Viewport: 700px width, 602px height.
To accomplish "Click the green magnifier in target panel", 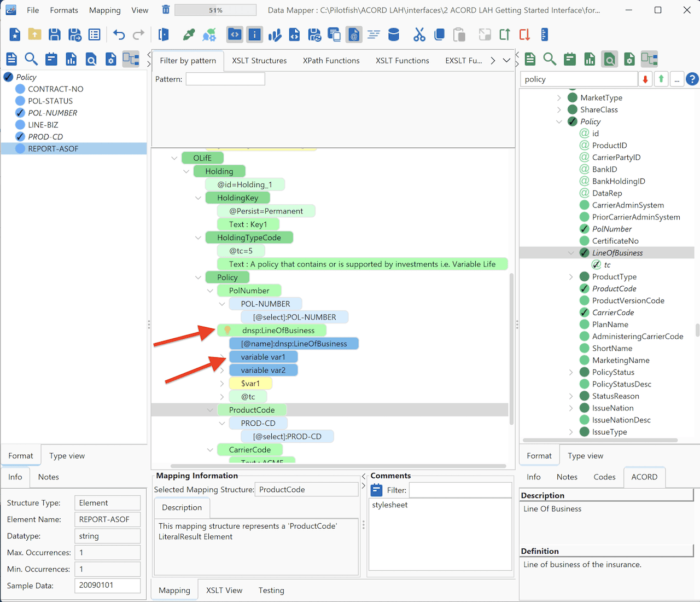I will [x=550, y=59].
